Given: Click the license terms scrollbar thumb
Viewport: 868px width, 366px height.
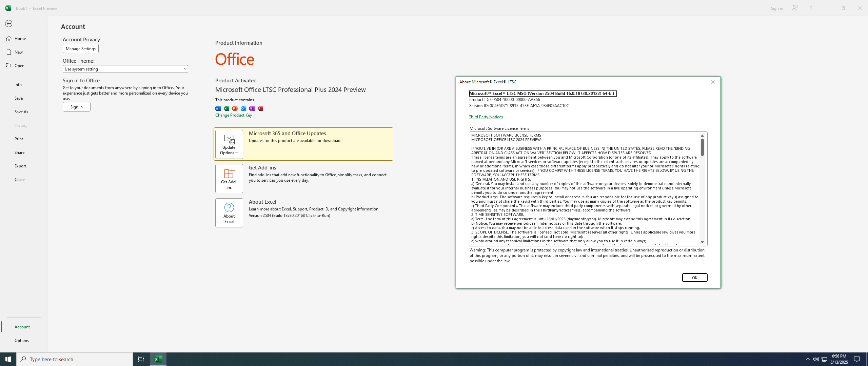Looking at the screenshot, I should tap(702, 147).
